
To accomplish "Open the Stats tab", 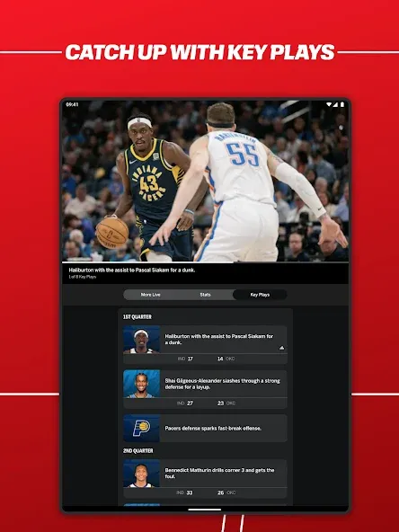I will pos(205,295).
